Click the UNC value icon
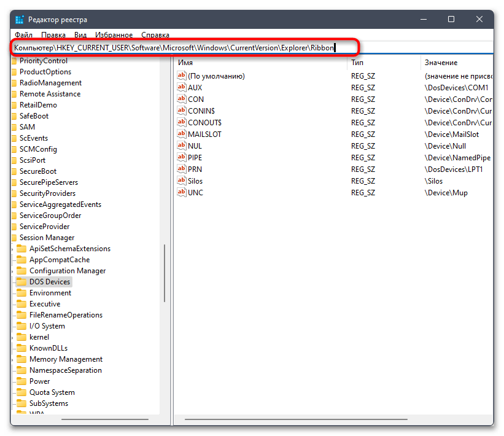Viewport: 504px width, 436px height. point(182,192)
